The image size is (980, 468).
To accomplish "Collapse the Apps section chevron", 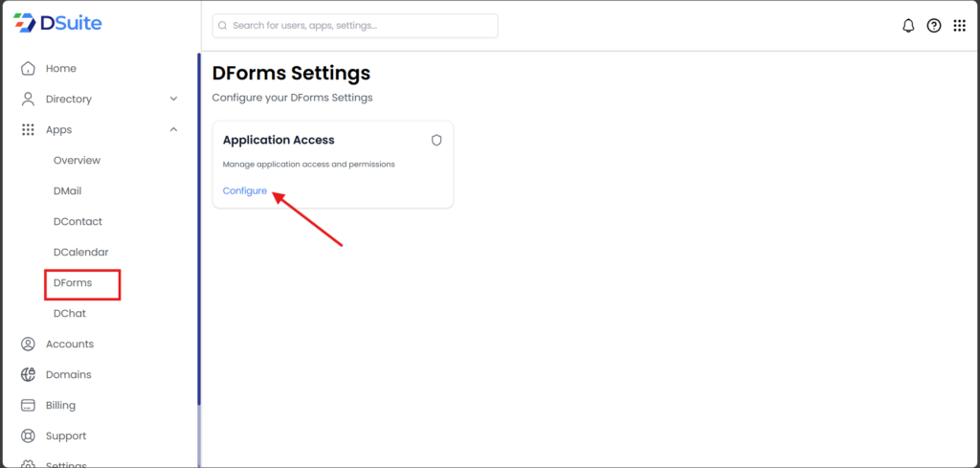I will 173,129.
